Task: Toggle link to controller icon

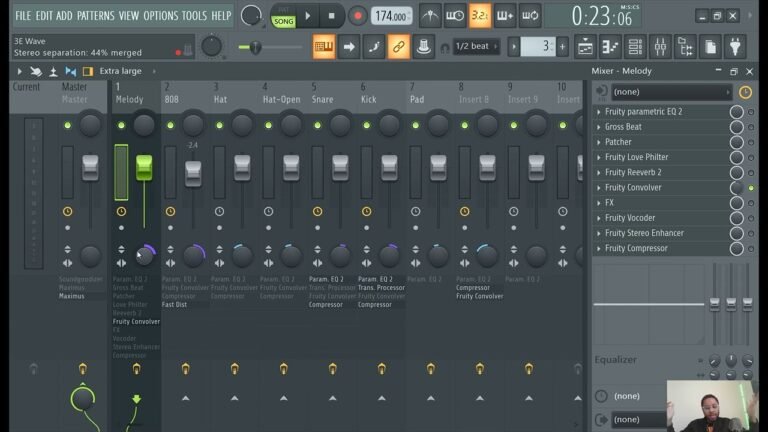Action: point(399,47)
